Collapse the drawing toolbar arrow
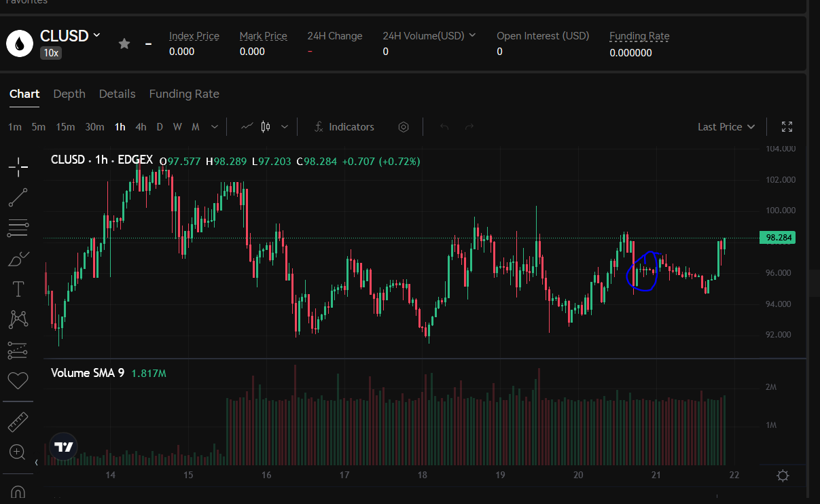 [37, 463]
